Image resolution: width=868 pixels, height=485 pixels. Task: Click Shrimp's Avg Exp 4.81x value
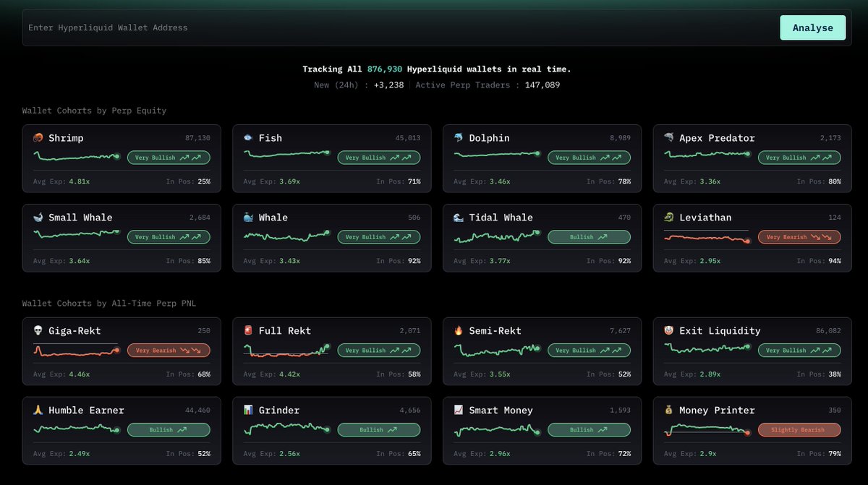80,181
